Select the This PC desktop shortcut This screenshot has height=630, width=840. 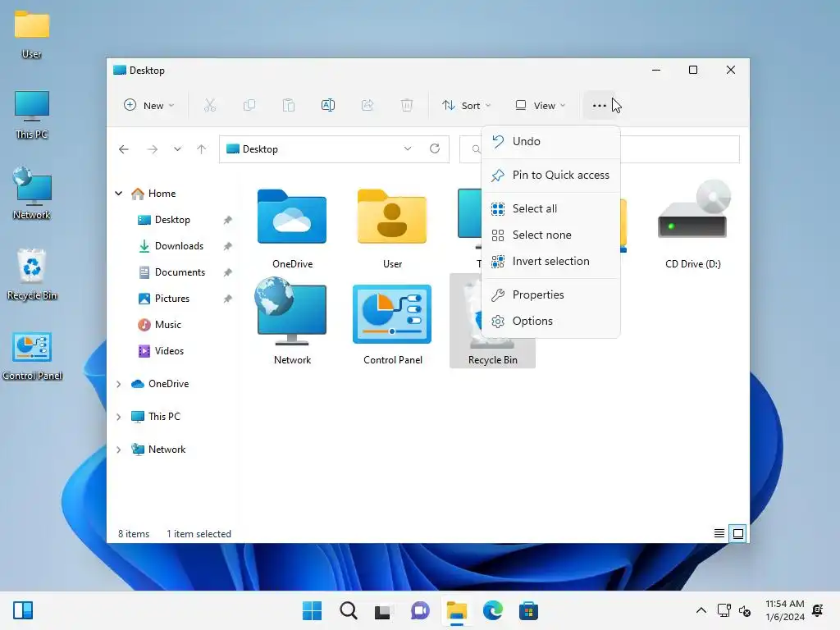[32, 115]
